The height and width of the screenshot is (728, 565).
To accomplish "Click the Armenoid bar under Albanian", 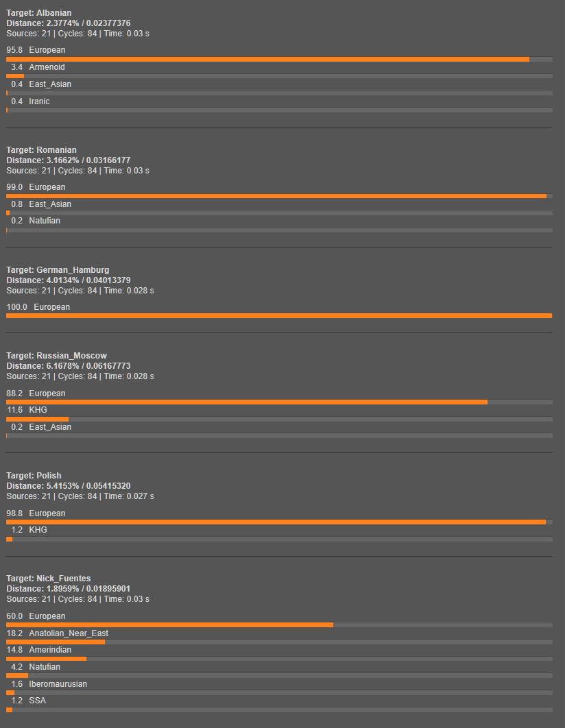I will 279,76.
